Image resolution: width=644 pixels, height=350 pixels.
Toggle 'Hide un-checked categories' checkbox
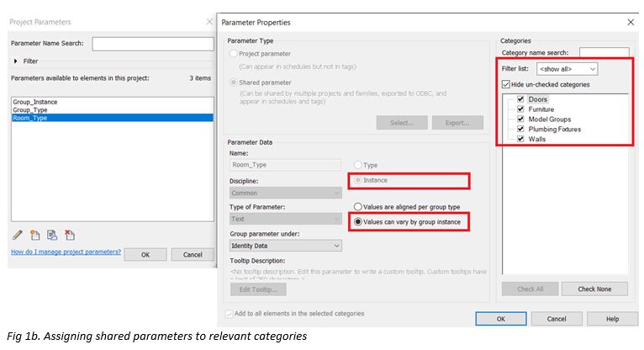506,84
